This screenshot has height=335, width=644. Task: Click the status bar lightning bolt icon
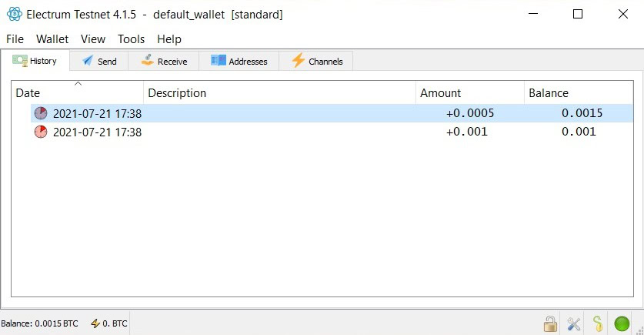click(95, 323)
